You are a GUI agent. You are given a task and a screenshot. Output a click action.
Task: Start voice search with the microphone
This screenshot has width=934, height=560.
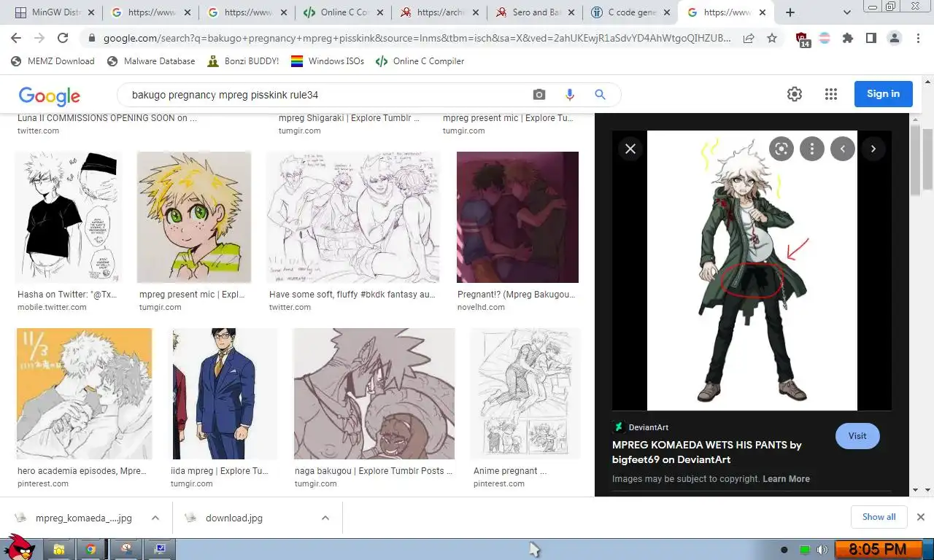point(570,95)
